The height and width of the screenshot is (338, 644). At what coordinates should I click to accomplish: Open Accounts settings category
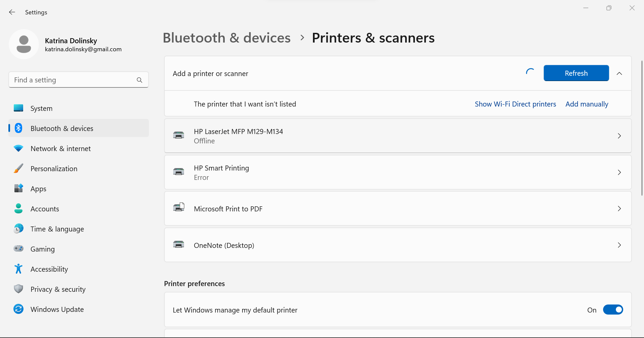point(79,209)
